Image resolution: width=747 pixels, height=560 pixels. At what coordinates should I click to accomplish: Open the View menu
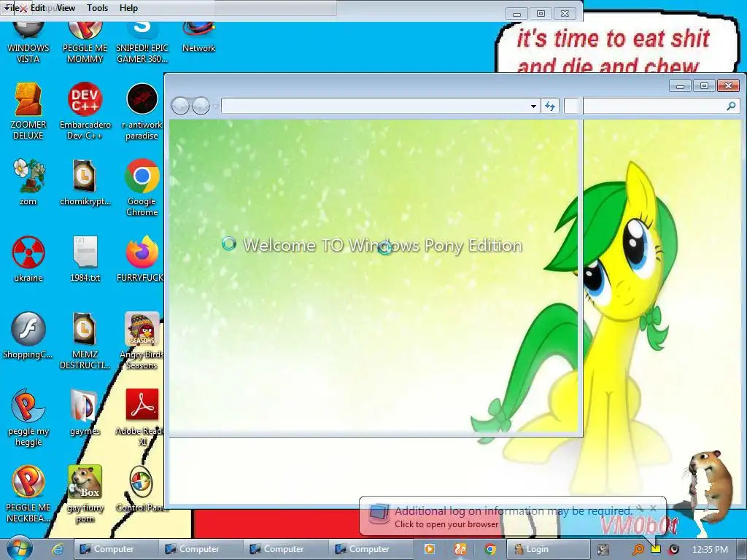click(x=66, y=7)
